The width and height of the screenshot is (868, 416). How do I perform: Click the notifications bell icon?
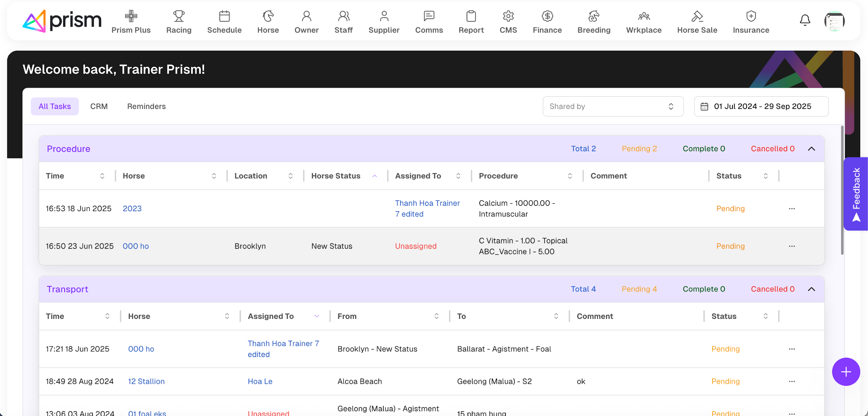point(805,20)
